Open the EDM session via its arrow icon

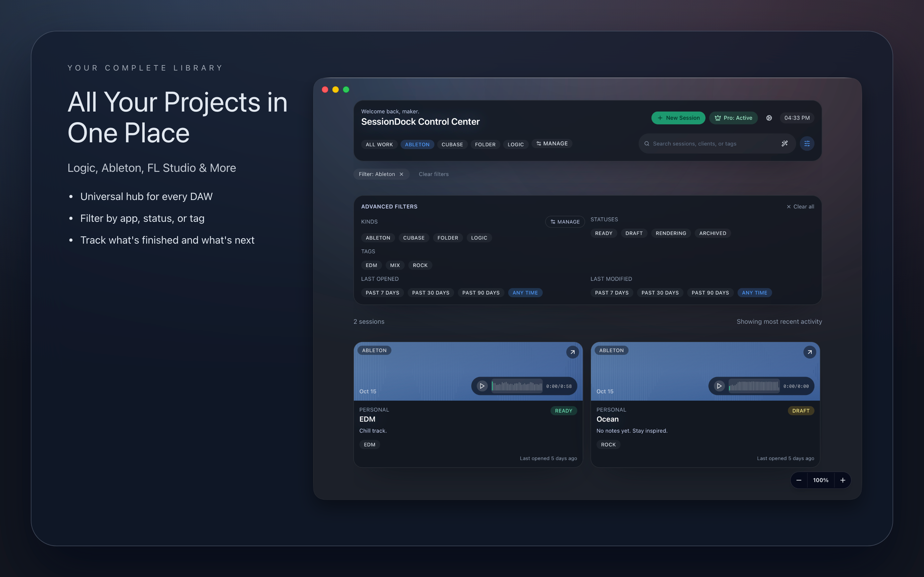[572, 352]
